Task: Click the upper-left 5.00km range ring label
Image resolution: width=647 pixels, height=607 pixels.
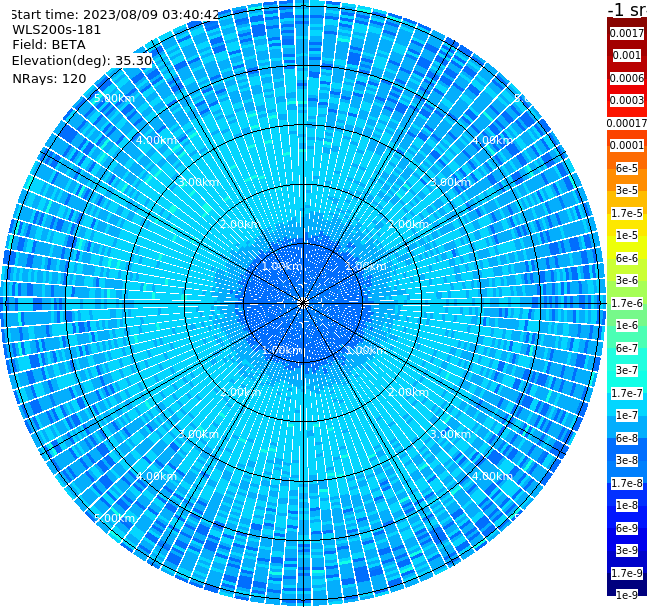Action: (x=114, y=98)
